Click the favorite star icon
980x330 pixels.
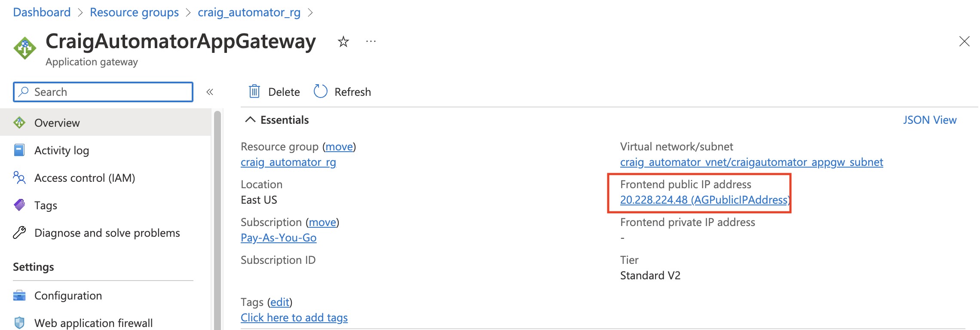click(343, 42)
